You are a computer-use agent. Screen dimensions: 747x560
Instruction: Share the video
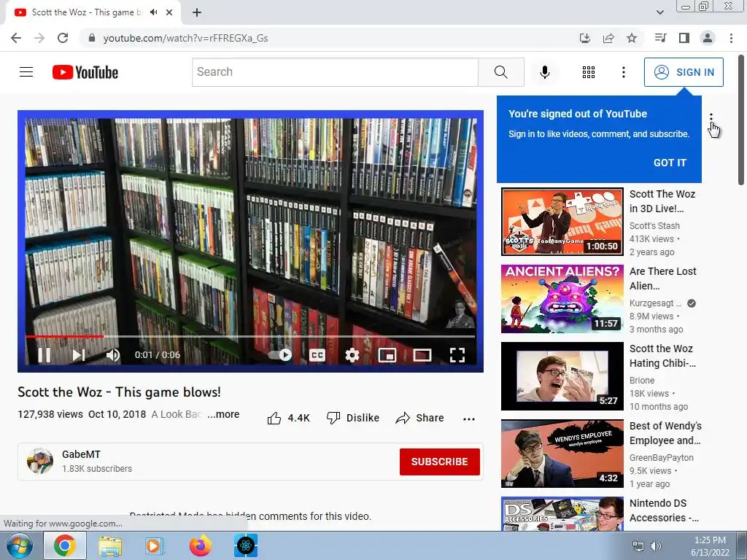pos(419,418)
